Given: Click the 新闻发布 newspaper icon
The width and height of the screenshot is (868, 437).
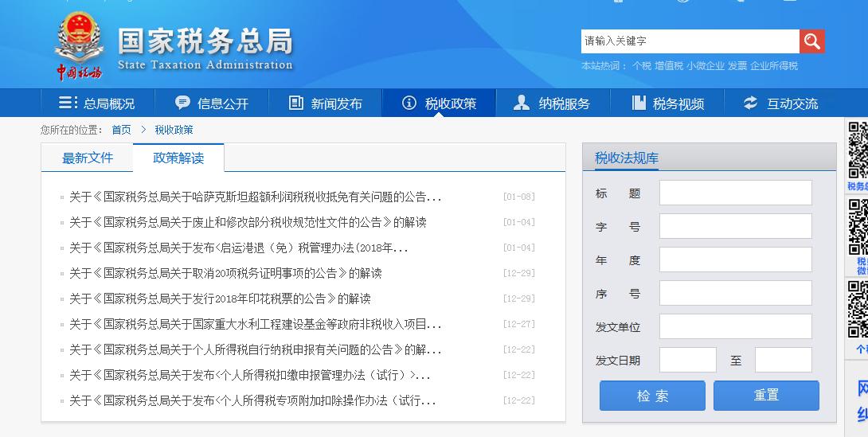Looking at the screenshot, I should pyautogui.click(x=296, y=103).
